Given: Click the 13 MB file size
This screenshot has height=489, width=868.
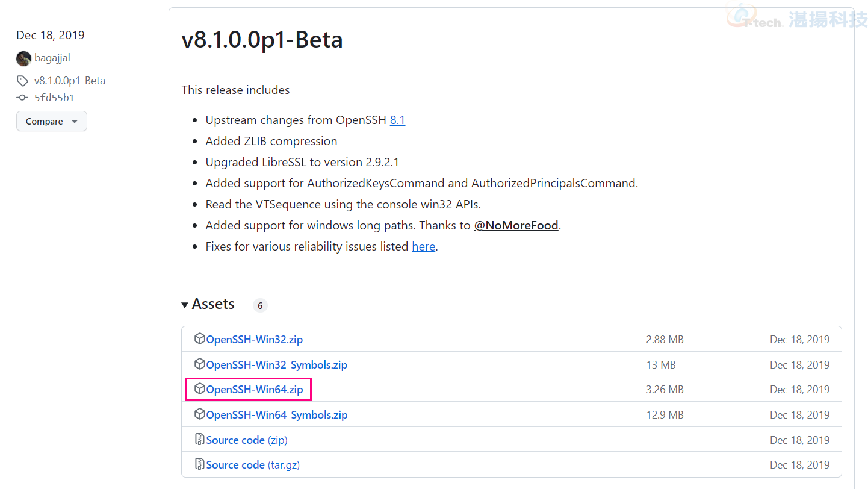Looking at the screenshot, I should point(661,365).
